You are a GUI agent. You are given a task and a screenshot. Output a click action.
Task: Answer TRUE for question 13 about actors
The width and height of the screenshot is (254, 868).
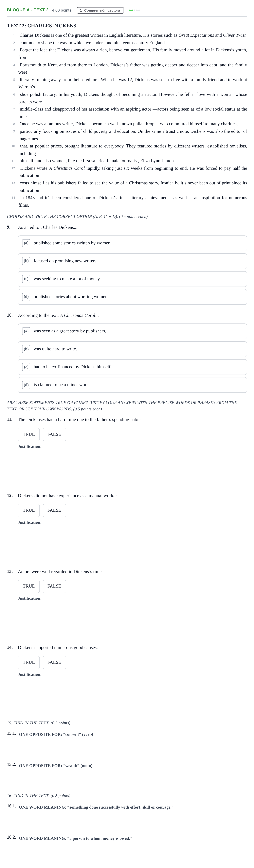(x=29, y=586)
